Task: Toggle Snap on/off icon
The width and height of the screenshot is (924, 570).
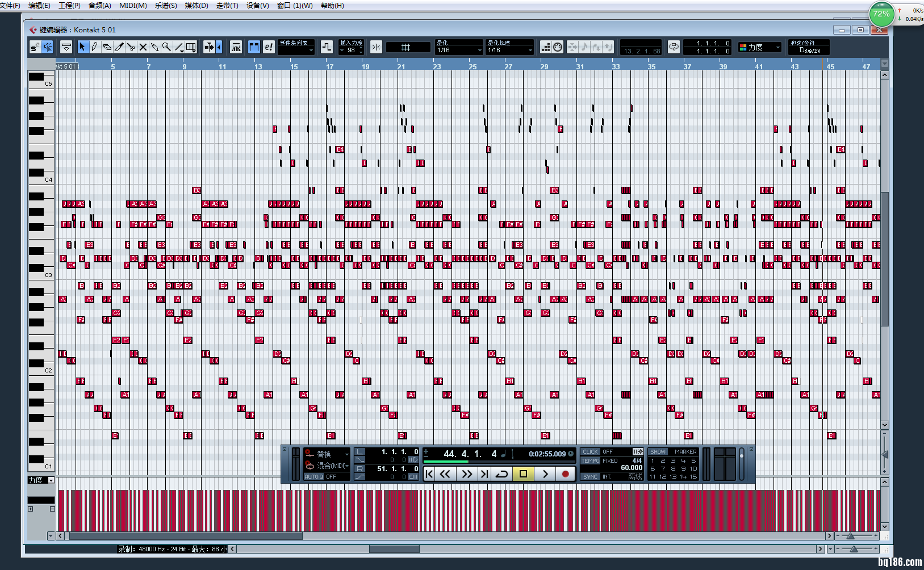Action: (376, 47)
